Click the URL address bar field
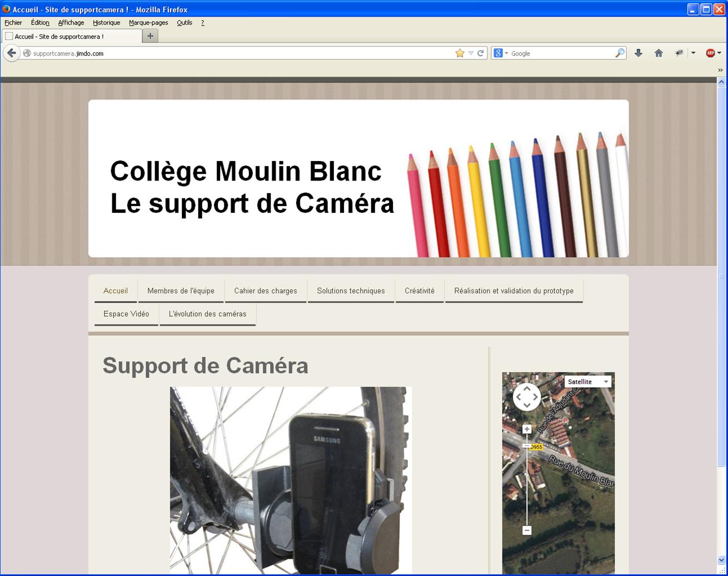The height and width of the screenshot is (576, 728). [x=239, y=53]
